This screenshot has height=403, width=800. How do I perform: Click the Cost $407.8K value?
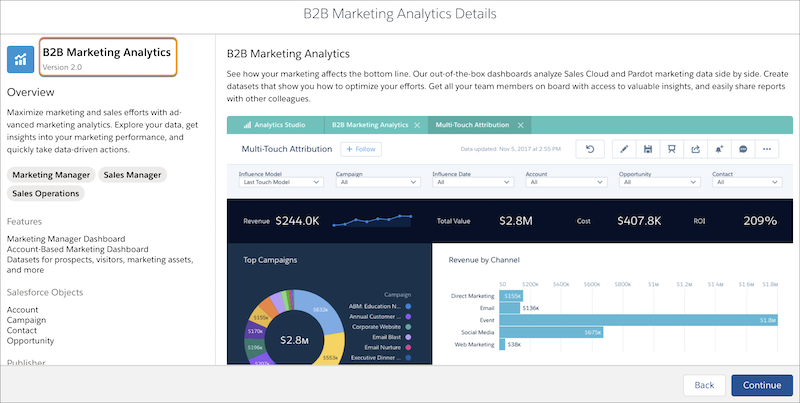639,221
